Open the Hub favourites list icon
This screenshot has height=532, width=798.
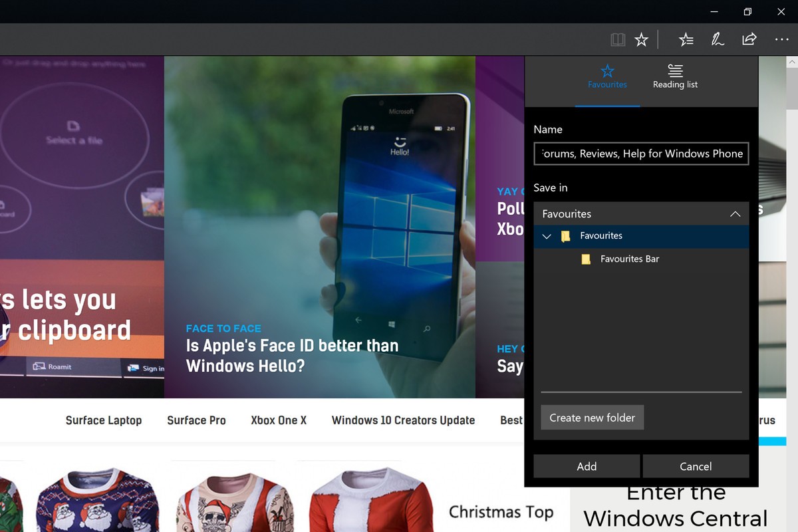686,40
